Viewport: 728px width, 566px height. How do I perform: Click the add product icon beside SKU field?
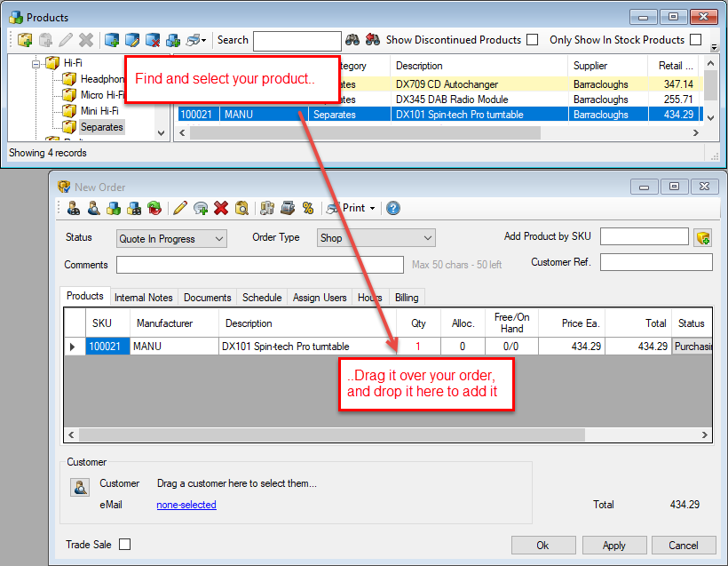click(x=703, y=237)
